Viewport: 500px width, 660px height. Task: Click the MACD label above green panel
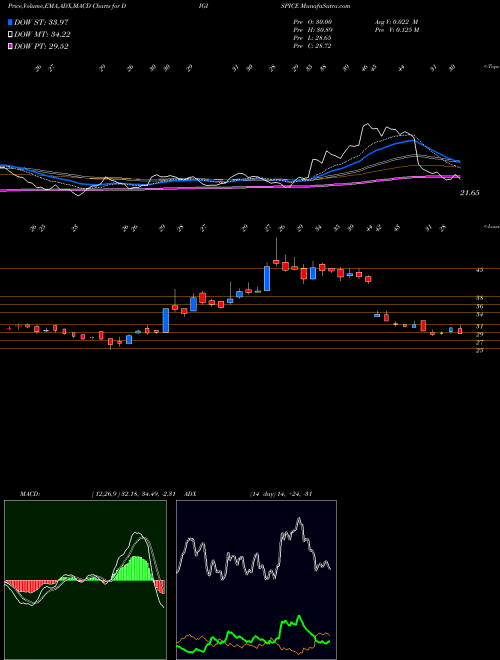[x=29, y=494]
